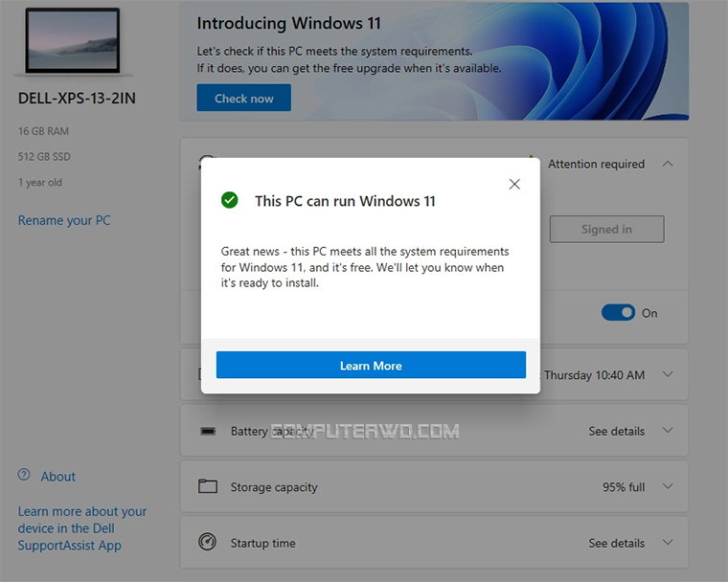Click the Battery capacity battery icon
This screenshot has height=582, width=728.
208,431
